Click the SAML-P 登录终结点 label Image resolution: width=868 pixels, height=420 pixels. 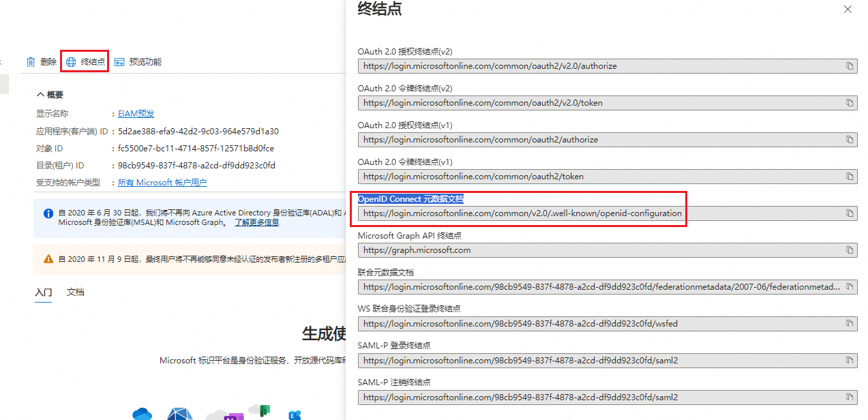pos(394,346)
